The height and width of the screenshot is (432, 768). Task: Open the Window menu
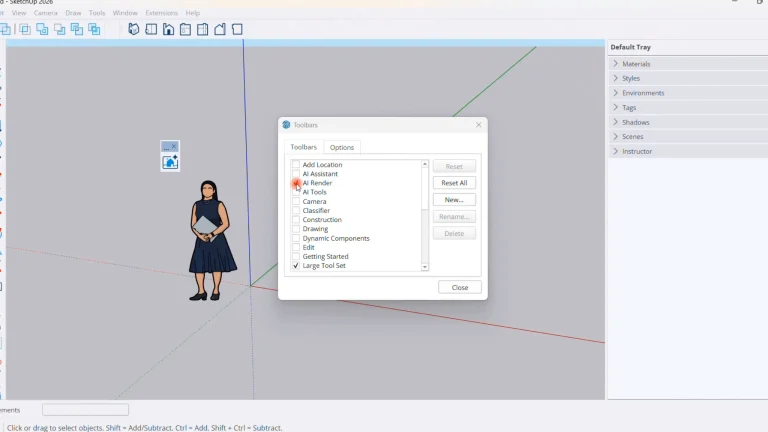pyautogui.click(x=125, y=13)
